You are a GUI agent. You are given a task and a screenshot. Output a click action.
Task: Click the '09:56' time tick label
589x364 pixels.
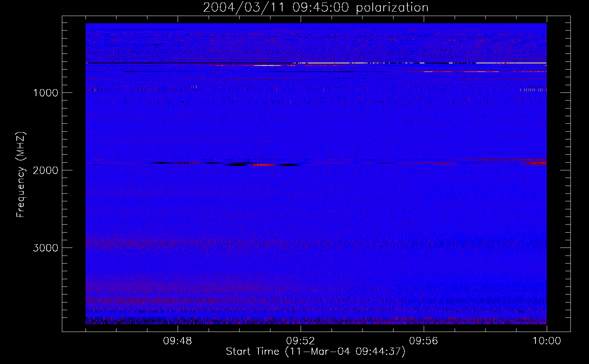[x=423, y=341]
